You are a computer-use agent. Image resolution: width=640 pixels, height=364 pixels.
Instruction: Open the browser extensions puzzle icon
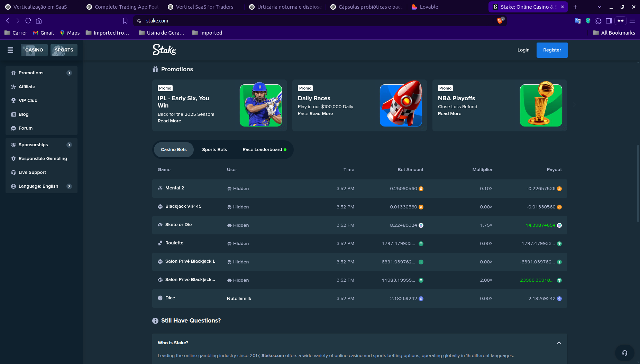(598, 21)
